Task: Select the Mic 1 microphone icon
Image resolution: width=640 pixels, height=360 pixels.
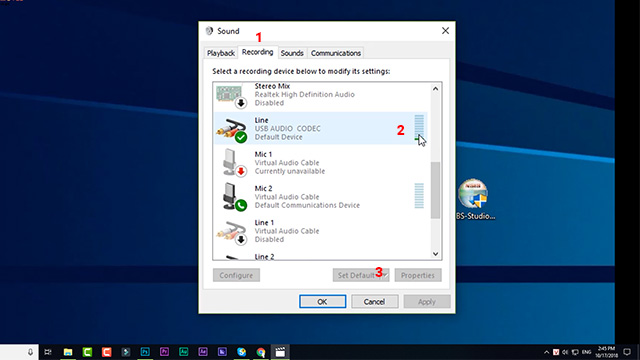Action: pyautogui.click(x=234, y=163)
